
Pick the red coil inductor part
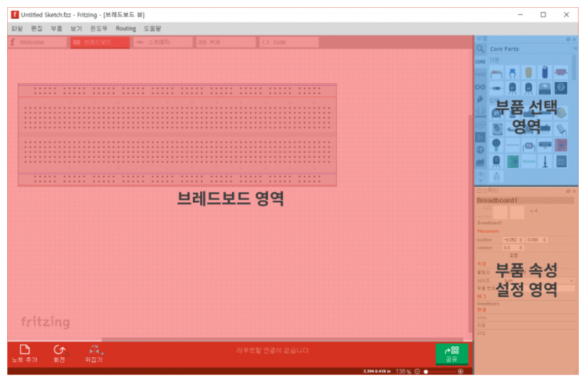pos(561,73)
